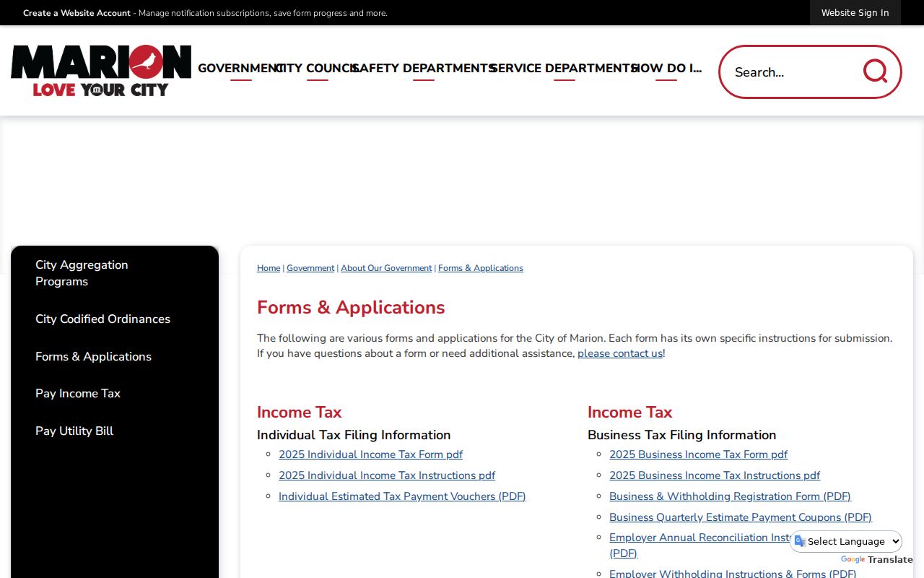Click About Our Government breadcrumb

tap(386, 268)
